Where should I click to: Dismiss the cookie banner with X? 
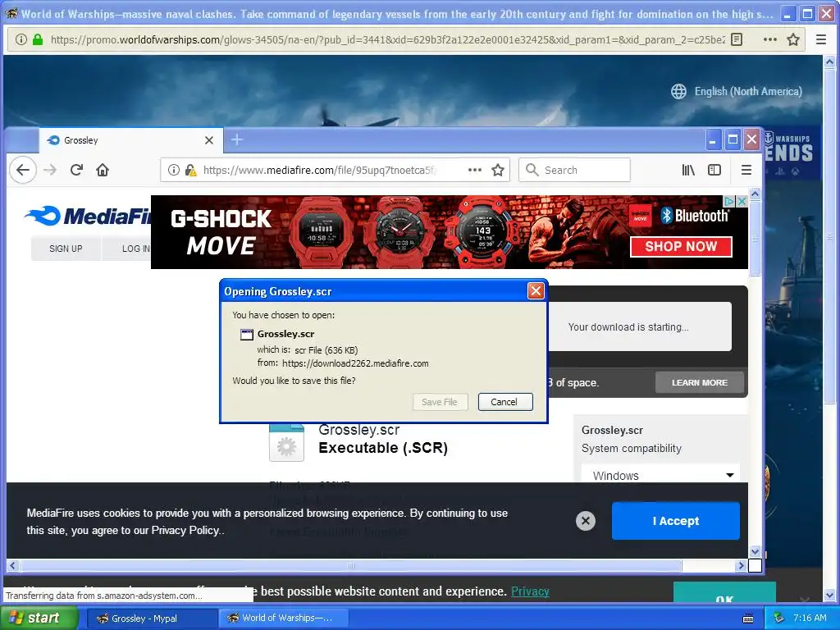tap(586, 521)
